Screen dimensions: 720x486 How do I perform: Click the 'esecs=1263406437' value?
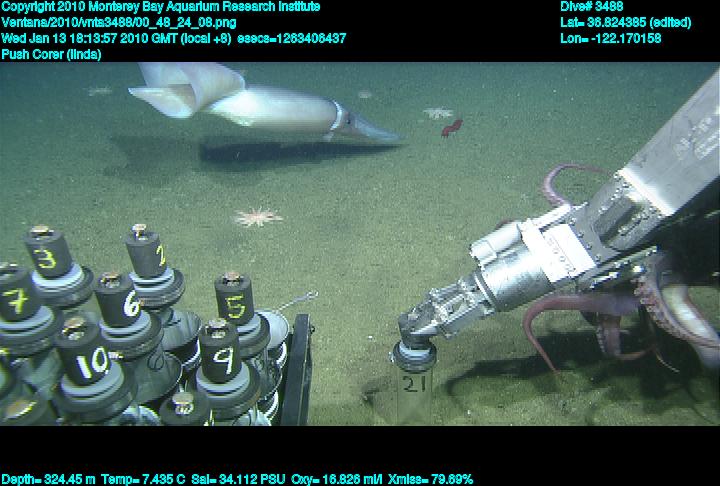coord(292,38)
